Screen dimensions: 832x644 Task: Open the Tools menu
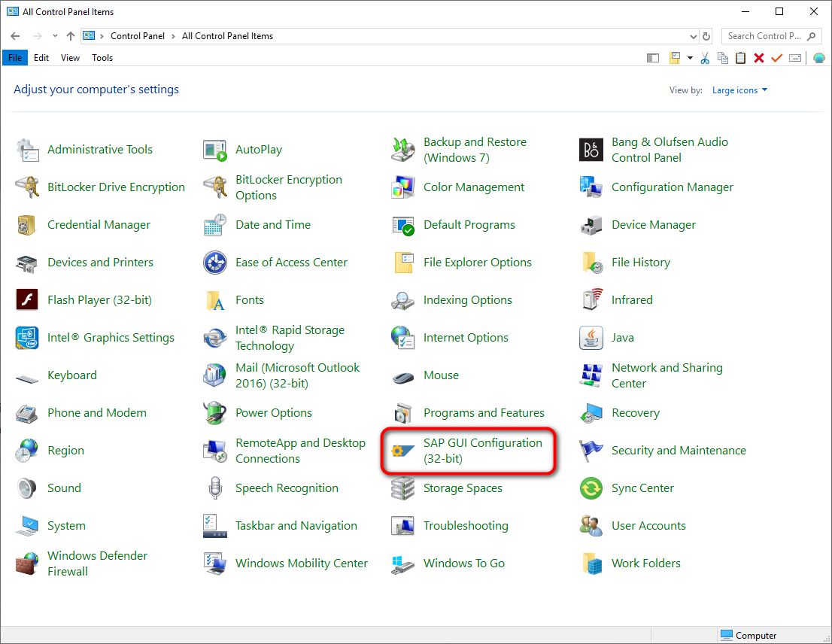pos(102,58)
